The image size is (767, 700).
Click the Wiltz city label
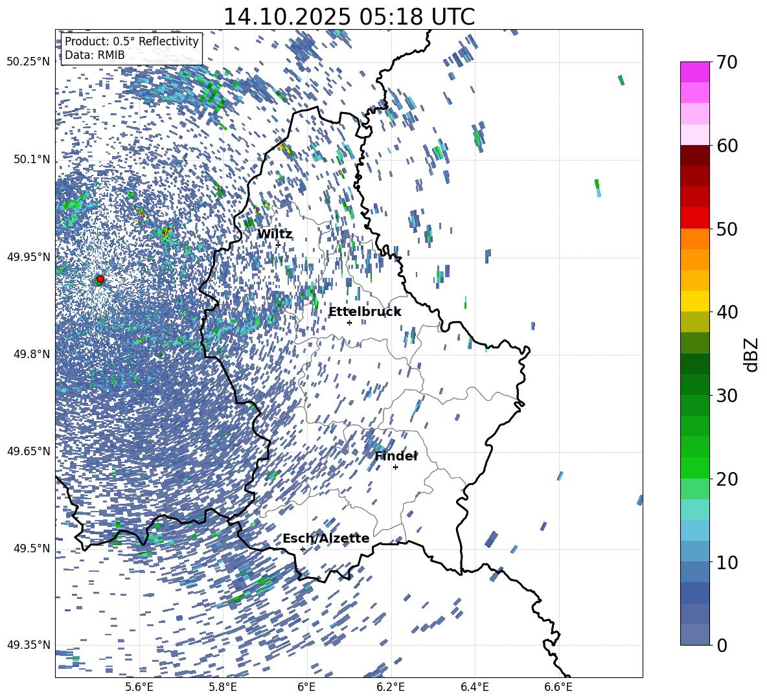coord(275,234)
